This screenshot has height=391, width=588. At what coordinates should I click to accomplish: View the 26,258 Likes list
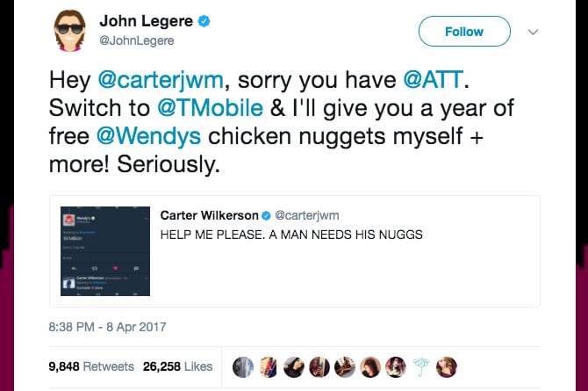178,366
